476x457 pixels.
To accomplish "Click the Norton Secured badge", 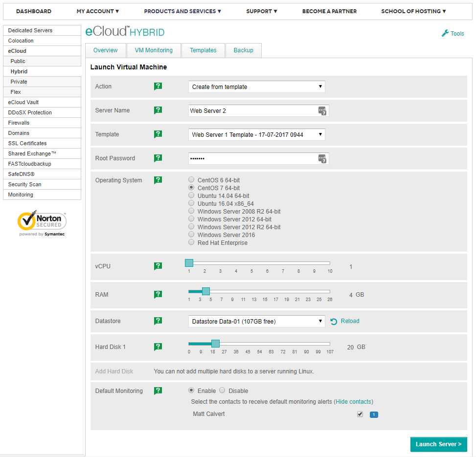I will [42, 223].
